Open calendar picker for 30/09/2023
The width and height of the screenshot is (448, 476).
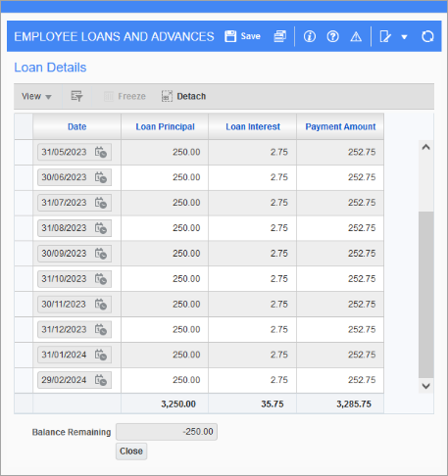(x=101, y=254)
